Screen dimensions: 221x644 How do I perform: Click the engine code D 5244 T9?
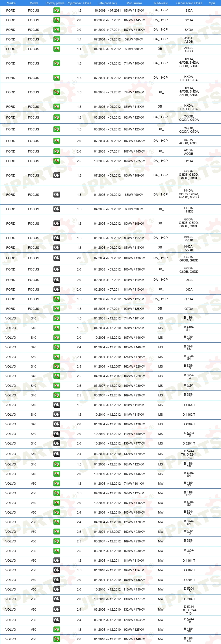189,620
